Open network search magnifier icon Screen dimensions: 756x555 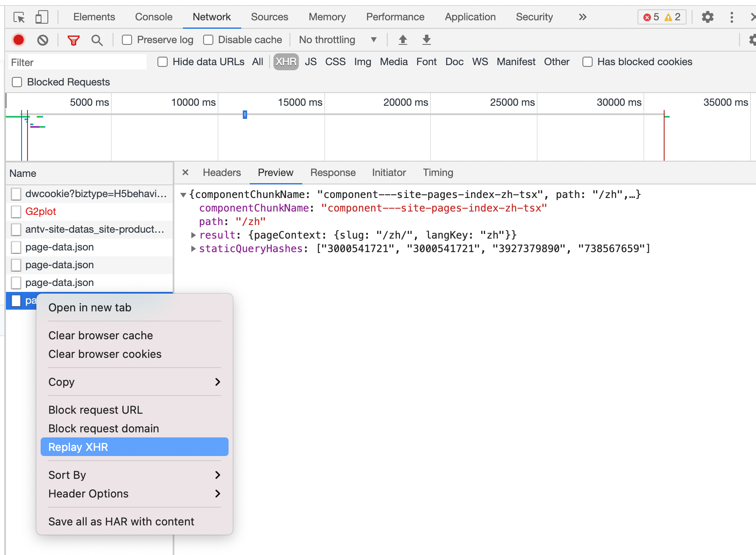tap(97, 40)
